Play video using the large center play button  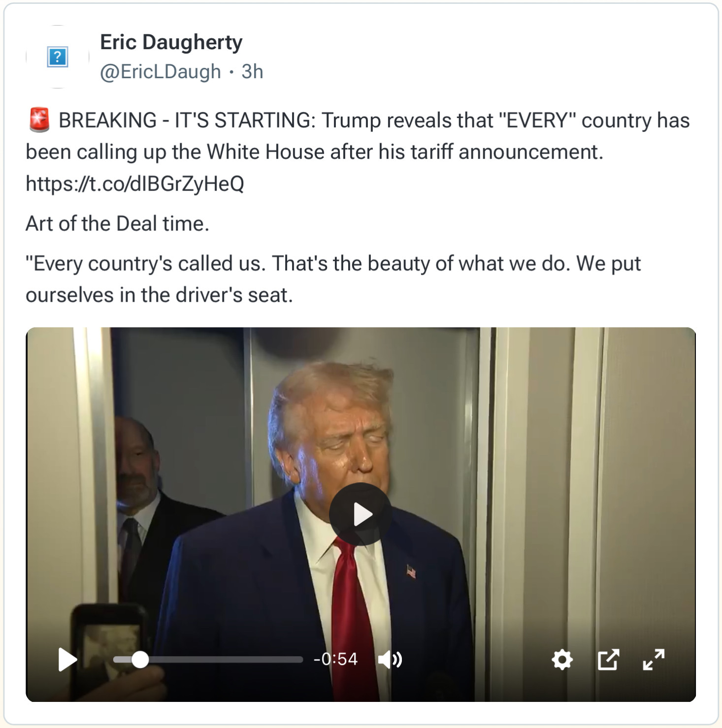[361, 514]
